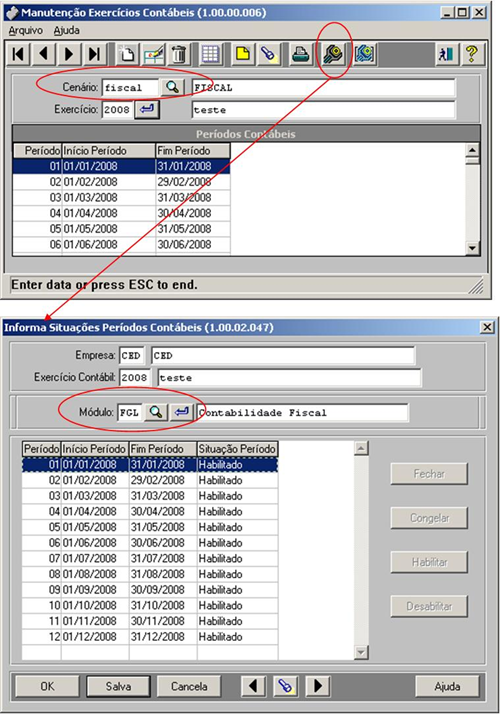The image size is (500, 714).
Task: Click scroll up arrow in Períodos Contábeis list
Action: (472, 150)
